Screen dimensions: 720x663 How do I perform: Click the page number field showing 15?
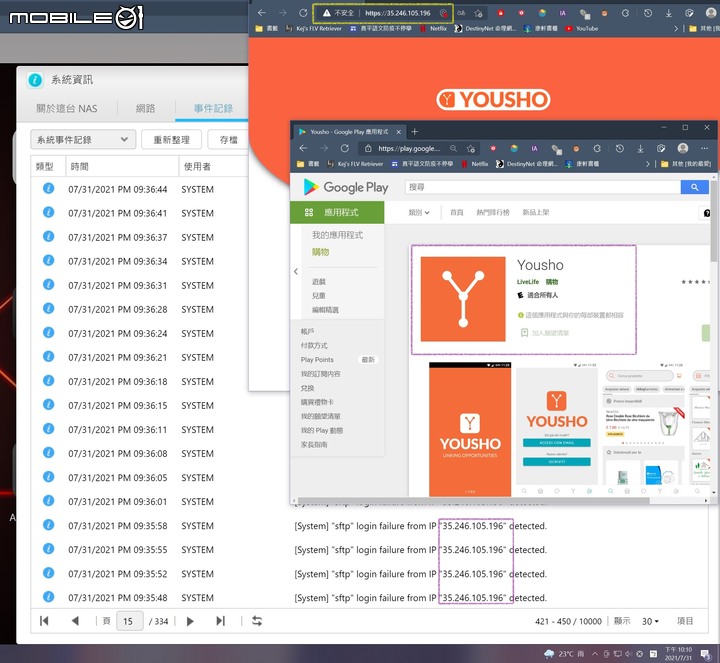129,621
